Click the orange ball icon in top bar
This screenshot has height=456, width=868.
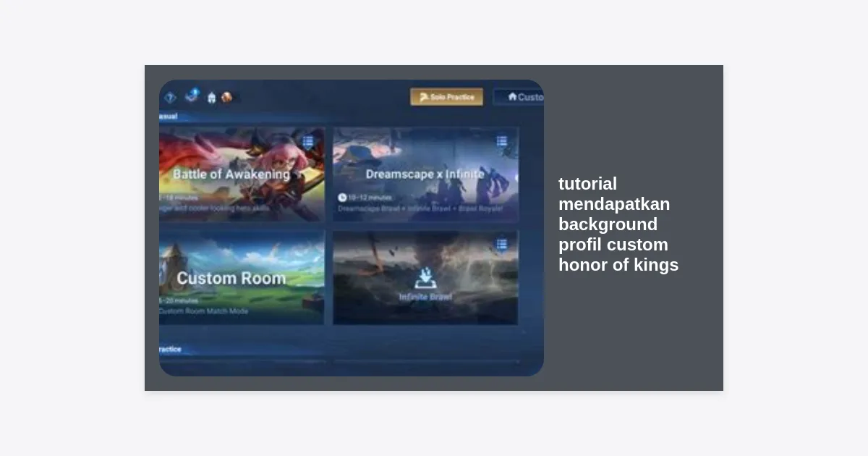[227, 97]
